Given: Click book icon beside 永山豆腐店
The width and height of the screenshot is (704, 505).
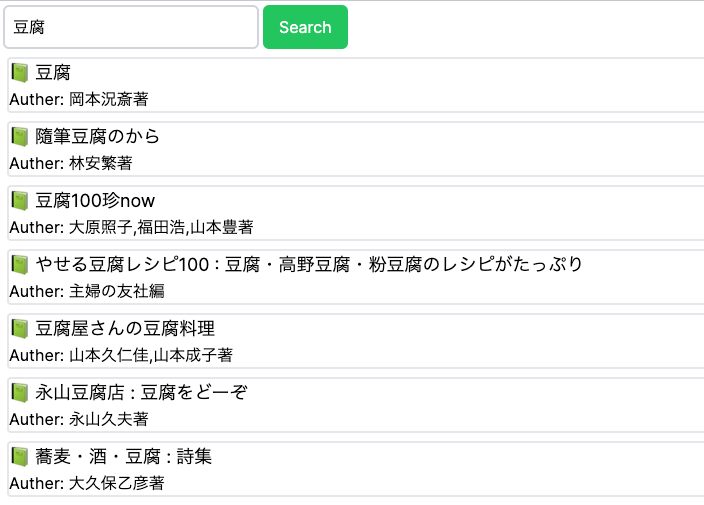Looking at the screenshot, I should [x=20, y=392].
